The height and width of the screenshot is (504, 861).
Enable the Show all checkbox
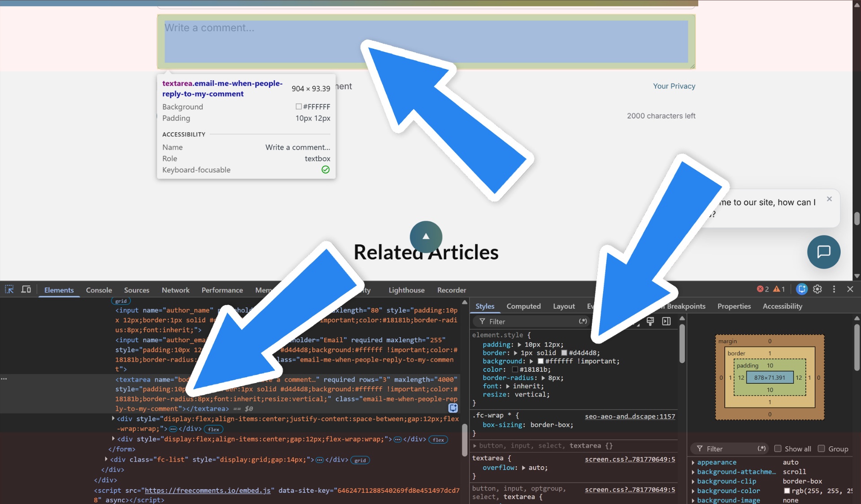pos(778,448)
